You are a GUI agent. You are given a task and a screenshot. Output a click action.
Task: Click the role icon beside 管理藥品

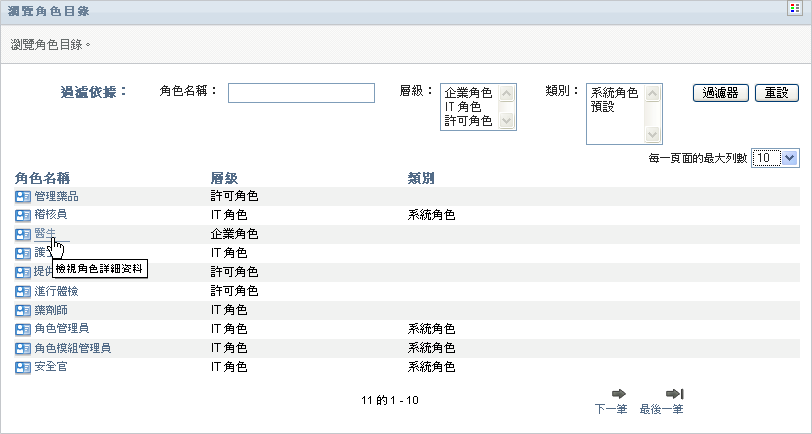(x=23, y=196)
